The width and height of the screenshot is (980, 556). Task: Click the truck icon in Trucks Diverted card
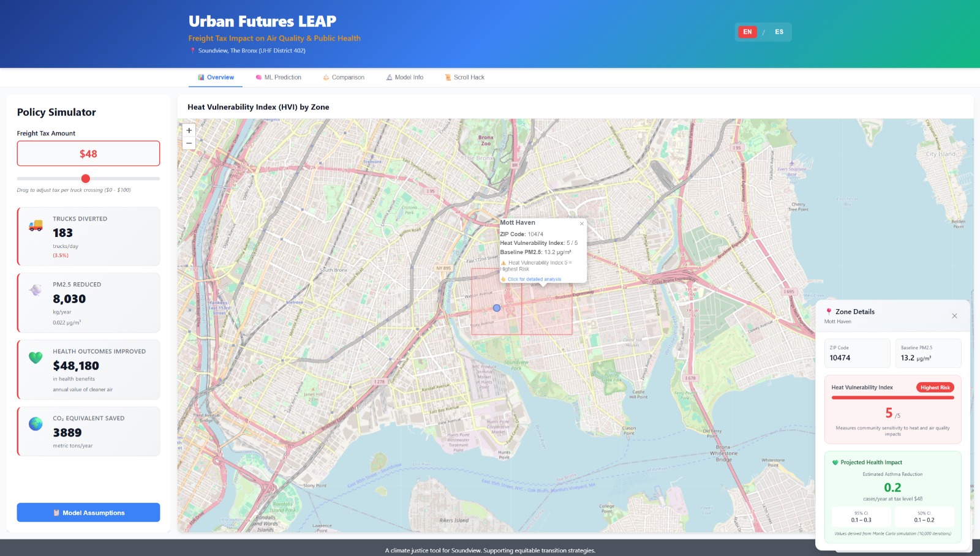pos(36,225)
